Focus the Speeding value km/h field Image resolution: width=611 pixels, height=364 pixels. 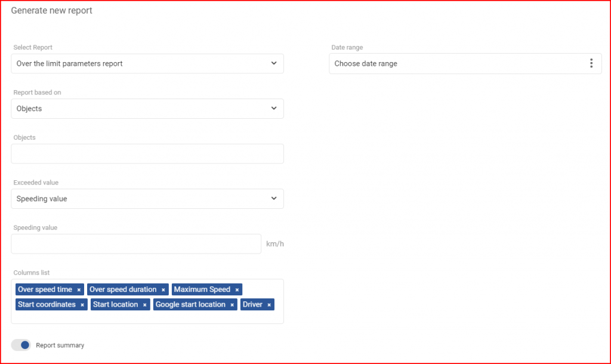(136, 243)
